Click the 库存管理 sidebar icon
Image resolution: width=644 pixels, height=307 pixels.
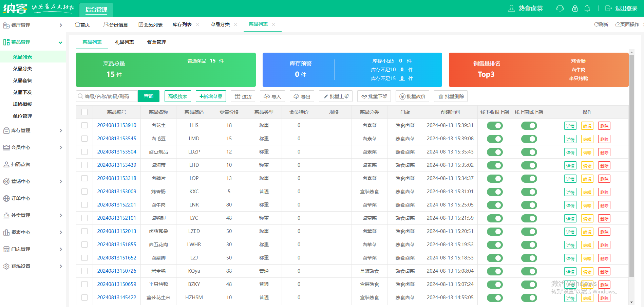pyautogui.click(x=6, y=130)
